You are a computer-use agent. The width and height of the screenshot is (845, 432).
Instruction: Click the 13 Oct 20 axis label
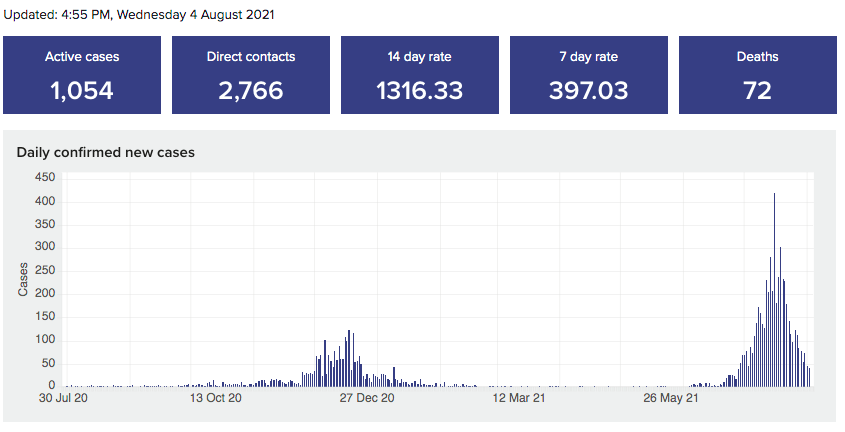click(x=216, y=398)
